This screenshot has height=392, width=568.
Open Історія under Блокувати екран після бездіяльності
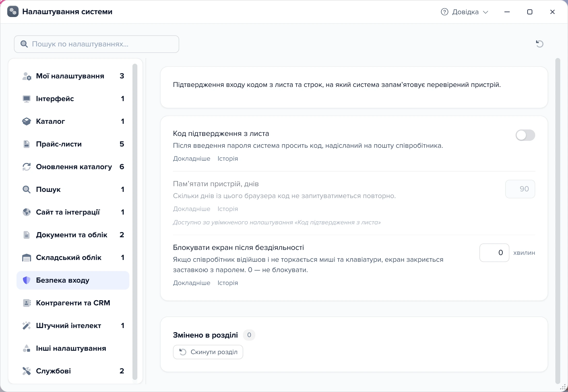[228, 283]
